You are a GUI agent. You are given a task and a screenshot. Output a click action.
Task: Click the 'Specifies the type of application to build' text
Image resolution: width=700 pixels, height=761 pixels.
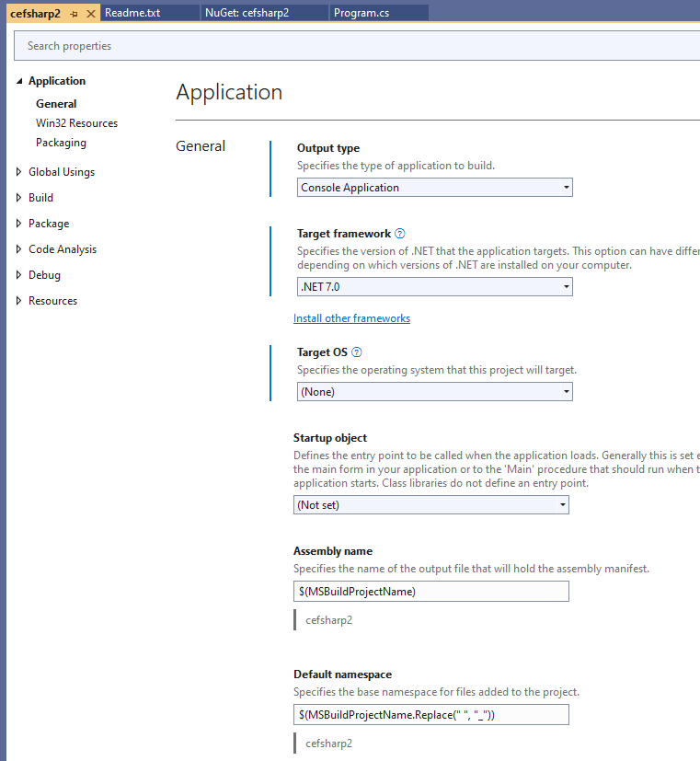pos(396,166)
